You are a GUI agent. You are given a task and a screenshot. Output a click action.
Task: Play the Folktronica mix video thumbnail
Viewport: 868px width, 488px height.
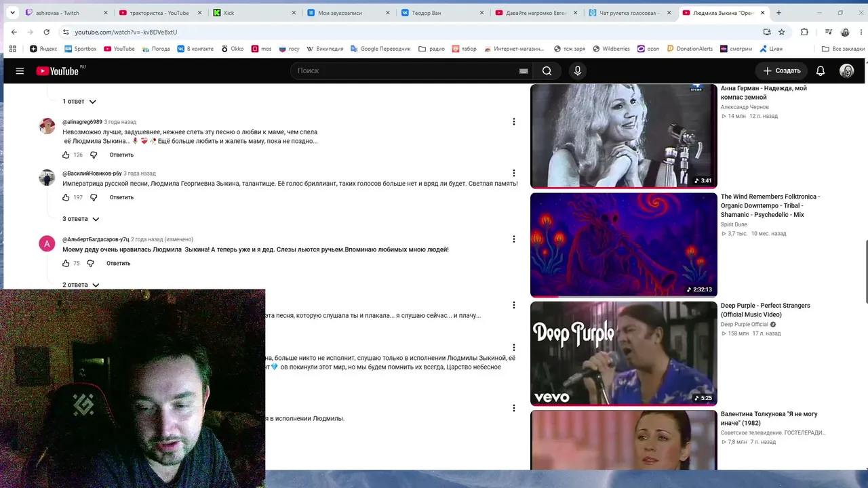623,245
